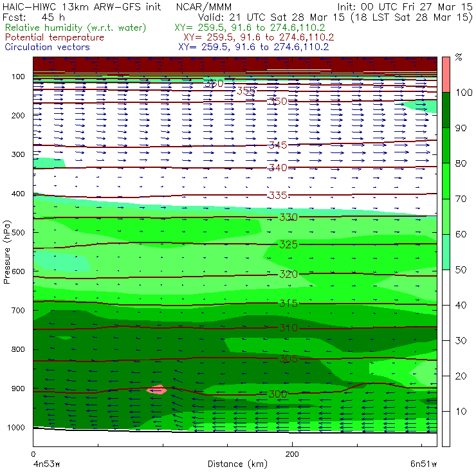Click the colorbar label "80"
This screenshot has width=476, height=476.
[461, 163]
